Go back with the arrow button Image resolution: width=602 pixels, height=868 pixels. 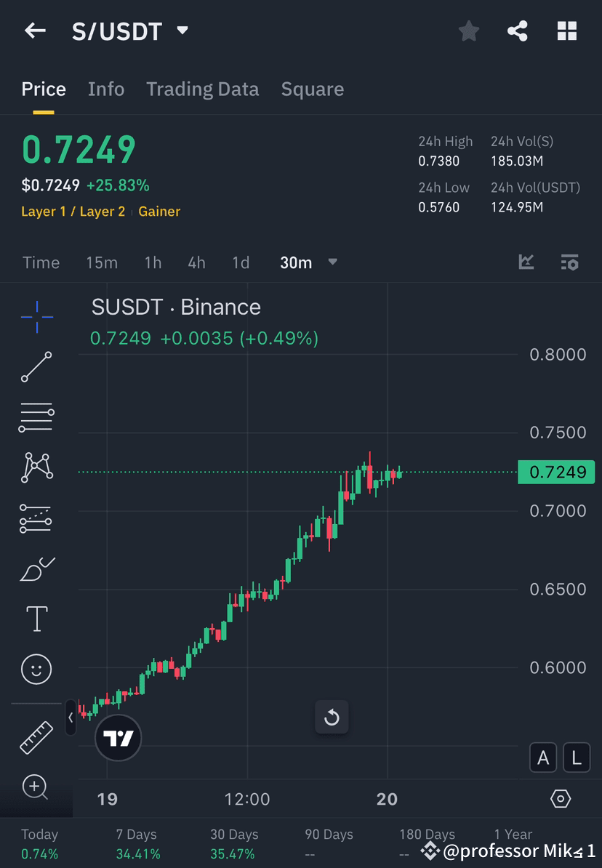coord(35,31)
